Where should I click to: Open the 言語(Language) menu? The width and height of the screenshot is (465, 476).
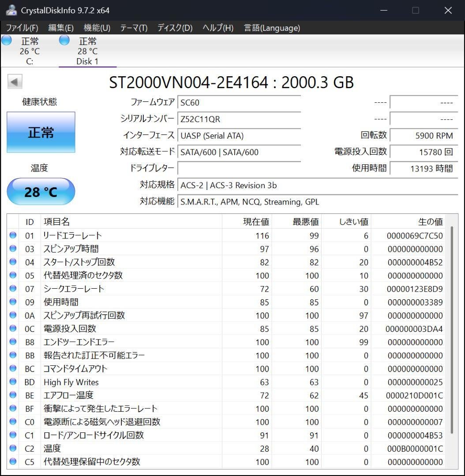click(272, 28)
